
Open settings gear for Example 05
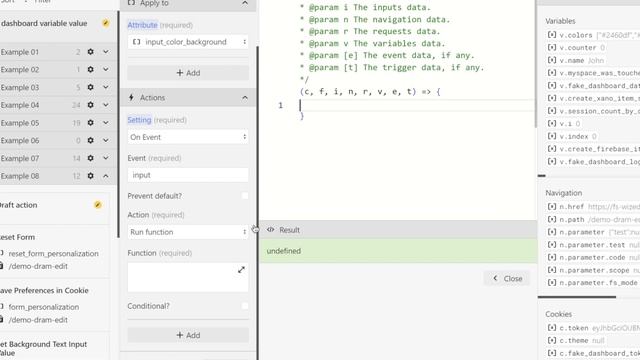pyautogui.click(x=91, y=122)
